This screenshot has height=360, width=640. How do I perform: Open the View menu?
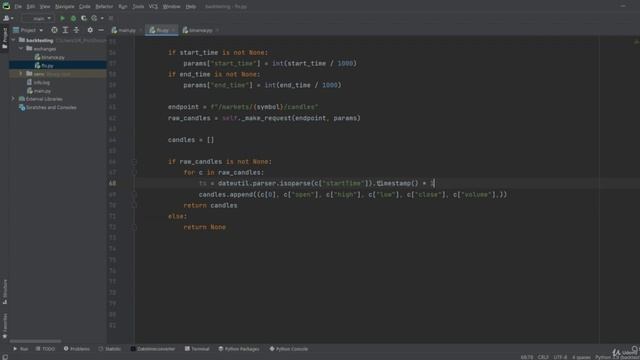pos(45,7)
